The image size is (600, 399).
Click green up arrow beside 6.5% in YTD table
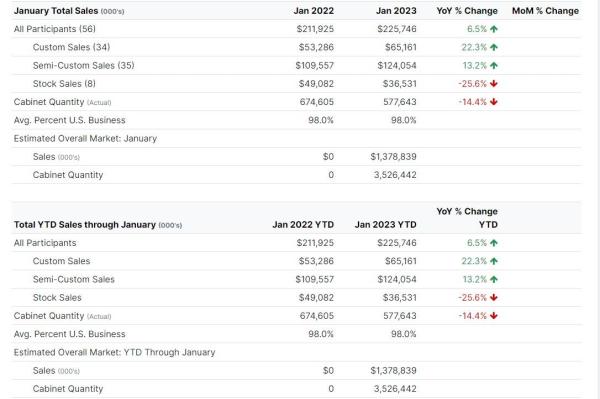pyautogui.click(x=494, y=243)
